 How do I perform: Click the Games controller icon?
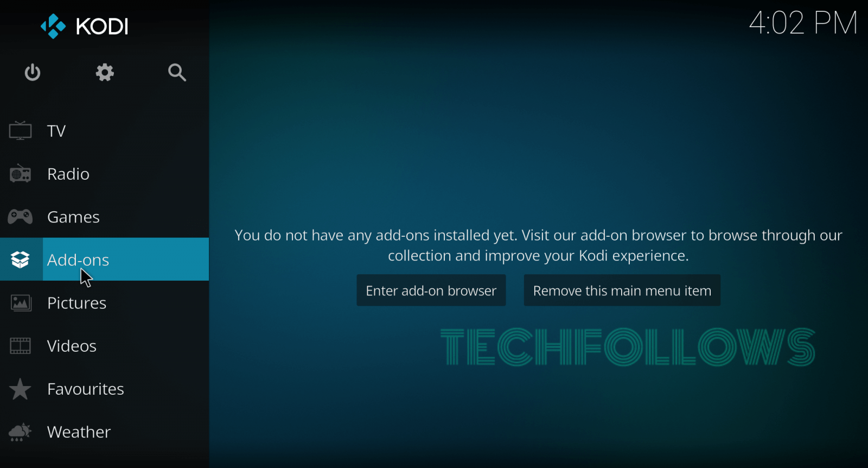[x=20, y=217]
